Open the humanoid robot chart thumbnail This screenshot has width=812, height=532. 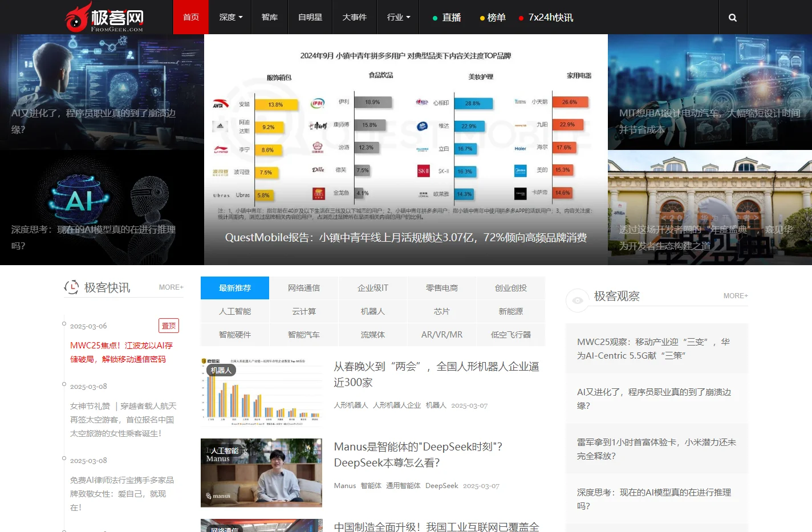coord(261,392)
